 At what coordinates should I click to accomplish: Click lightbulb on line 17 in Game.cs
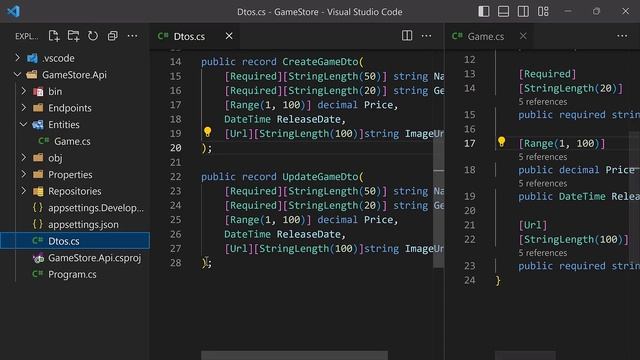pos(501,142)
